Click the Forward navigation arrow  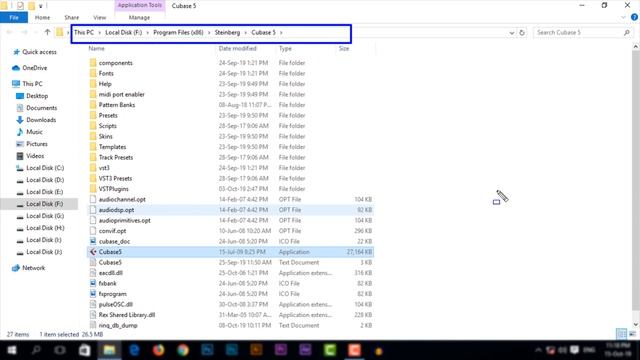(x=24, y=32)
